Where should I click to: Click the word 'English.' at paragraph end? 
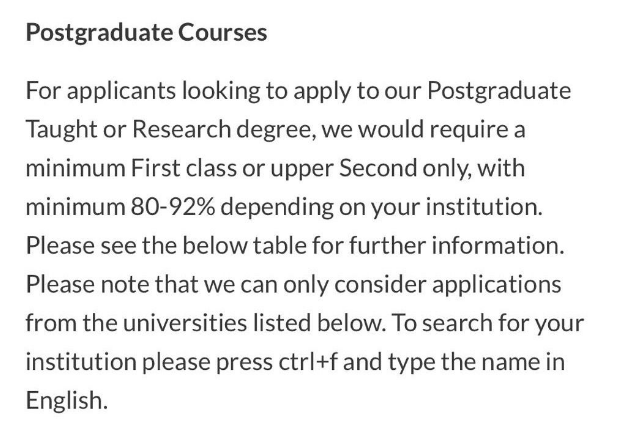point(67,400)
